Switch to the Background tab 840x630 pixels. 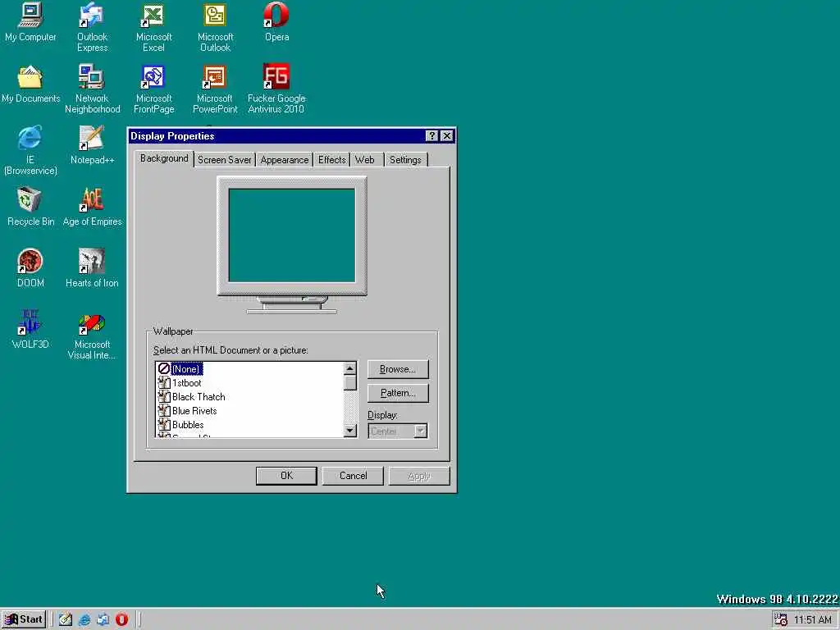point(164,158)
